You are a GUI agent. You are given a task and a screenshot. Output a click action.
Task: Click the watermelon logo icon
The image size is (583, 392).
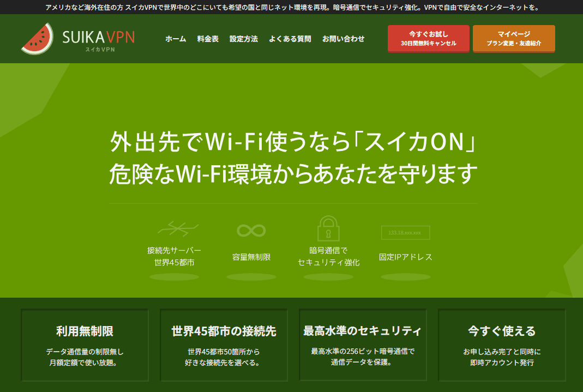coord(37,39)
